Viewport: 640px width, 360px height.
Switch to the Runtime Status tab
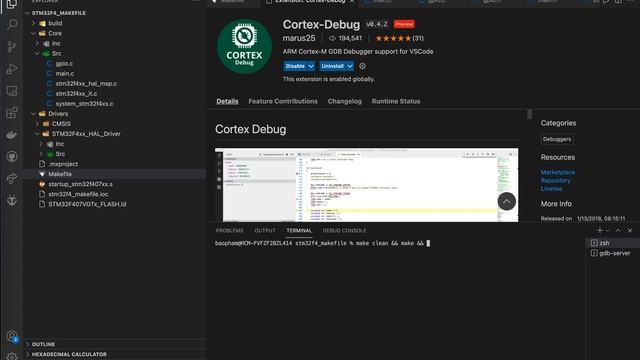click(x=396, y=101)
